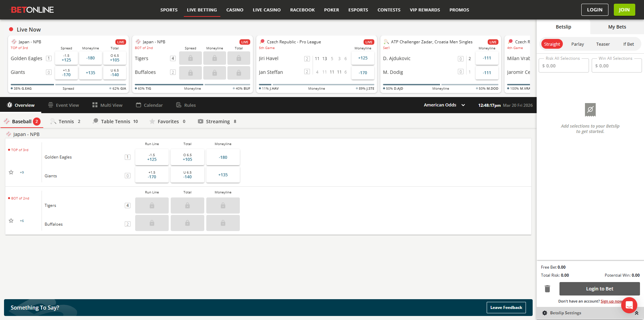Screen dimensions: 644x320
Task: Select the Straight bet type
Action: pyautogui.click(x=552, y=44)
